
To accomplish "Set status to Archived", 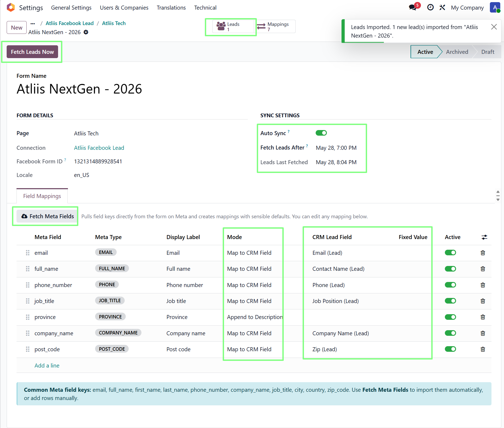I will [x=457, y=52].
